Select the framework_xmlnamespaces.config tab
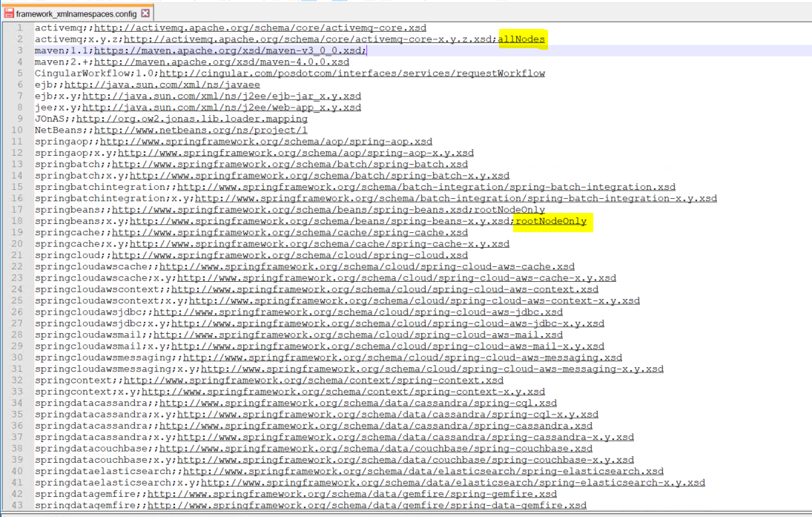 coord(76,13)
